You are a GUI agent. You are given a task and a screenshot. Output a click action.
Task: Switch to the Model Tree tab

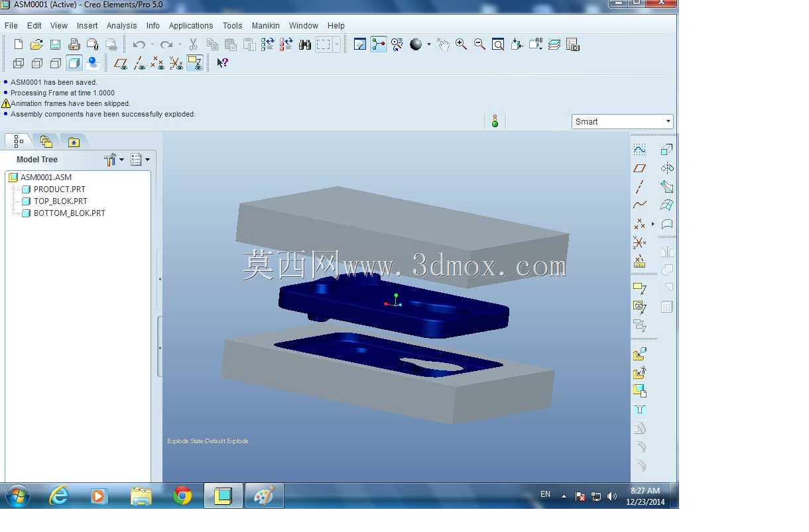pyautogui.click(x=19, y=141)
